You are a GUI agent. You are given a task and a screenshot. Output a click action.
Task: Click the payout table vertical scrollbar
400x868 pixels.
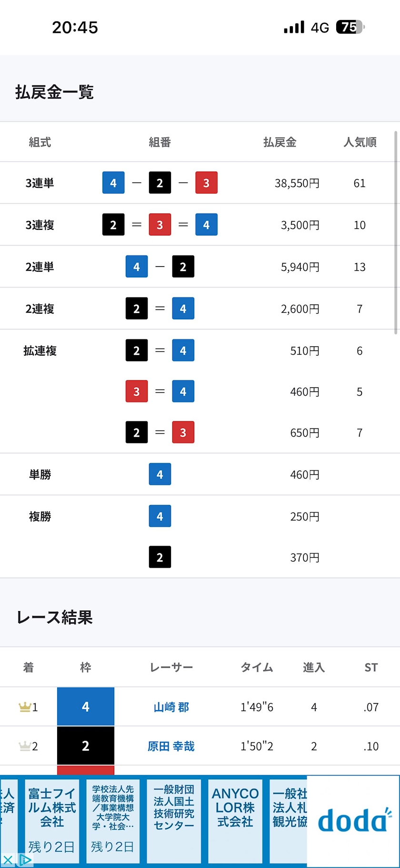click(396, 233)
